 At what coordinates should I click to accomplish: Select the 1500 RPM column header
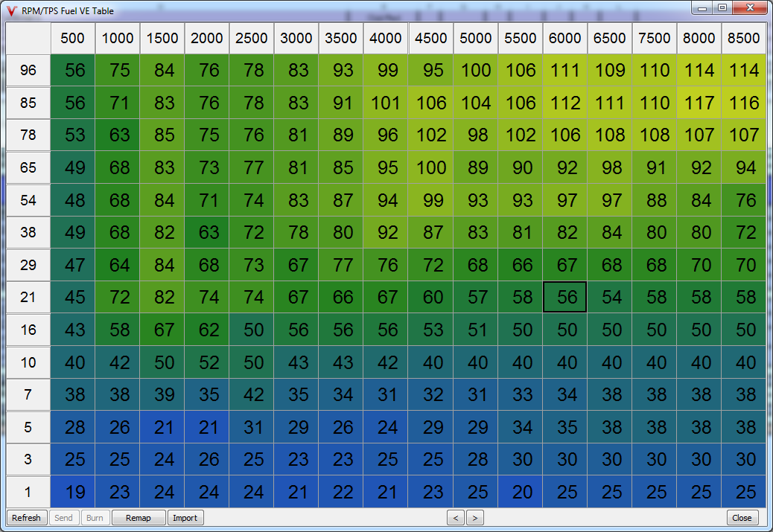point(162,38)
